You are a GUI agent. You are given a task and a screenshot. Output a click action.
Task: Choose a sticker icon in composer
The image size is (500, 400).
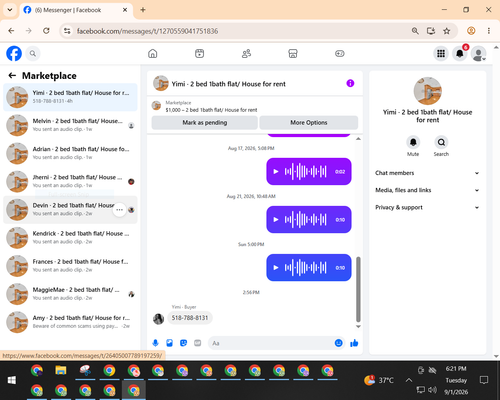click(x=183, y=343)
